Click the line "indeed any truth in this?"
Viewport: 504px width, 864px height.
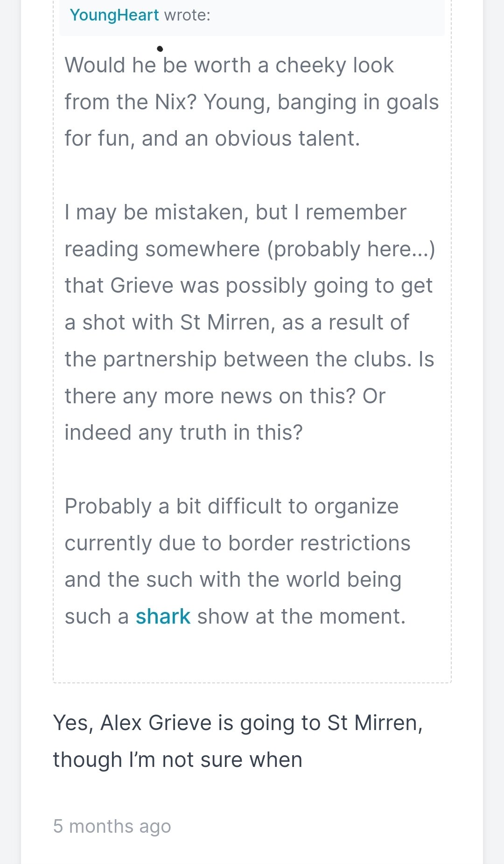[183, 433]
